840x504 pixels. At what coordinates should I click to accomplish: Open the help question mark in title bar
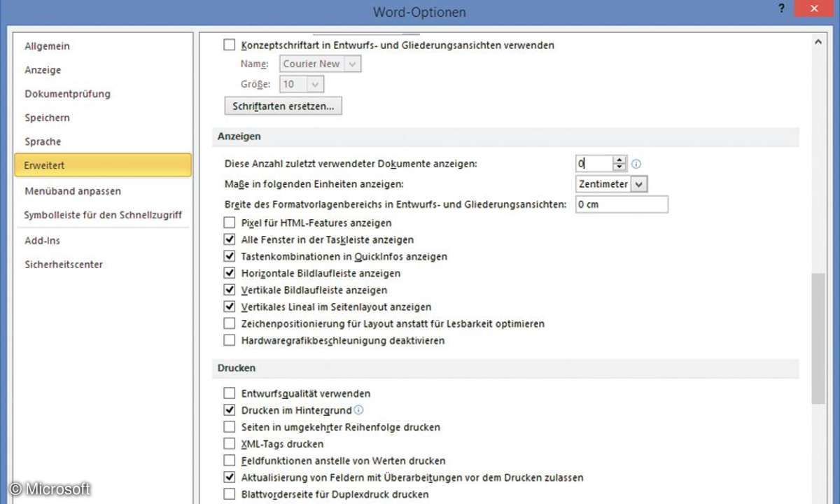[780, 8]
